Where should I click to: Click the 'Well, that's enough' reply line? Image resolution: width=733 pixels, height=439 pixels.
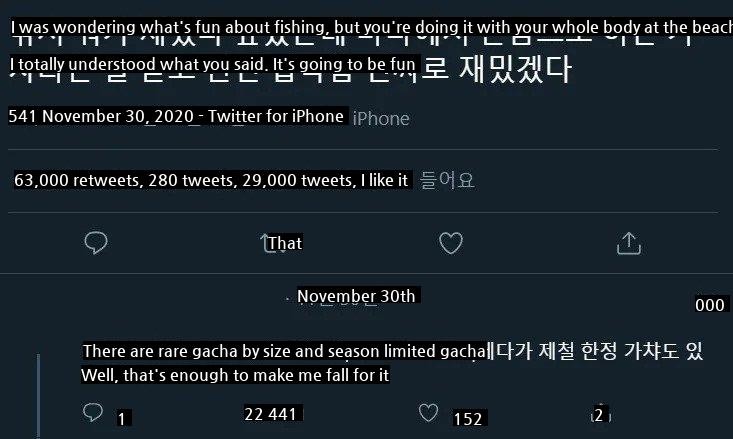(235, 375)
